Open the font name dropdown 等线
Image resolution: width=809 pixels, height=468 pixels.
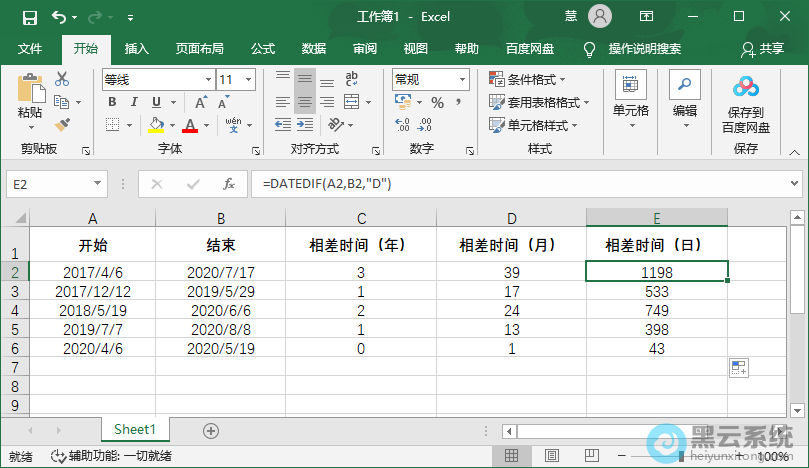pos(207,79)
